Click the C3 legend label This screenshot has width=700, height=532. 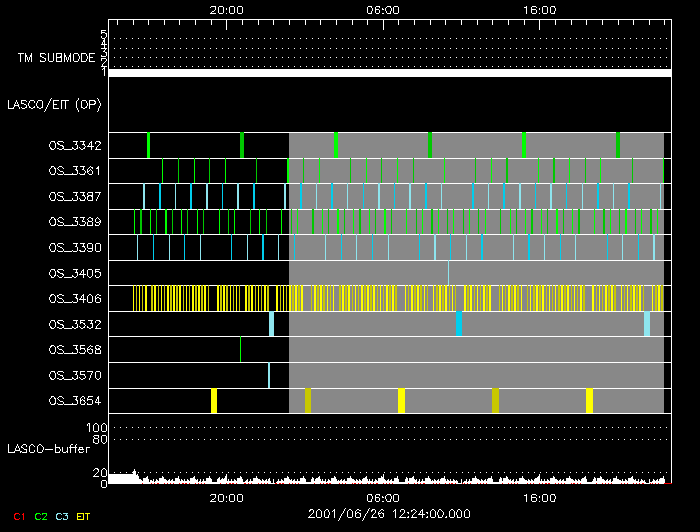63,516
